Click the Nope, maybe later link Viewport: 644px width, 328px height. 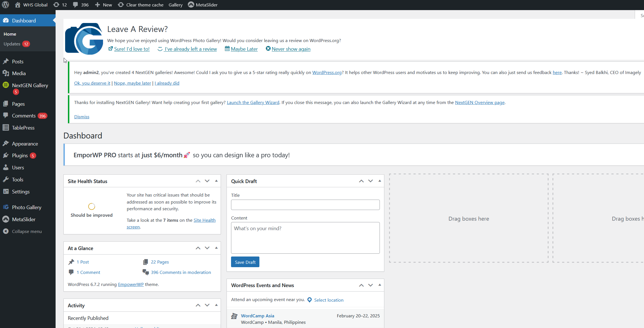coord(133,83)
